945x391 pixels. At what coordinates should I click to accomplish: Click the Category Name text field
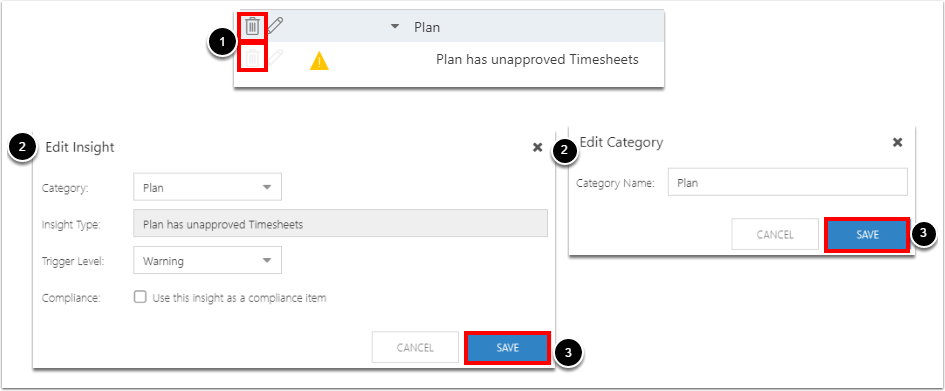[x=788, y=183]
